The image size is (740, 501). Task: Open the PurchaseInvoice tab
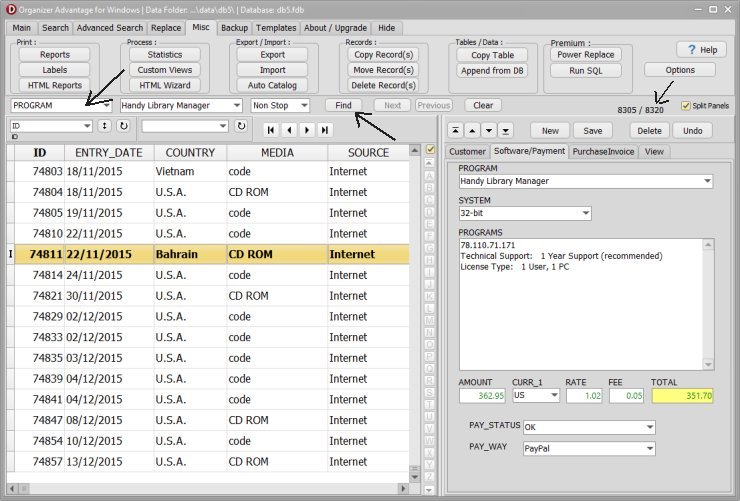pyautogui.click(x=604, y=151)
